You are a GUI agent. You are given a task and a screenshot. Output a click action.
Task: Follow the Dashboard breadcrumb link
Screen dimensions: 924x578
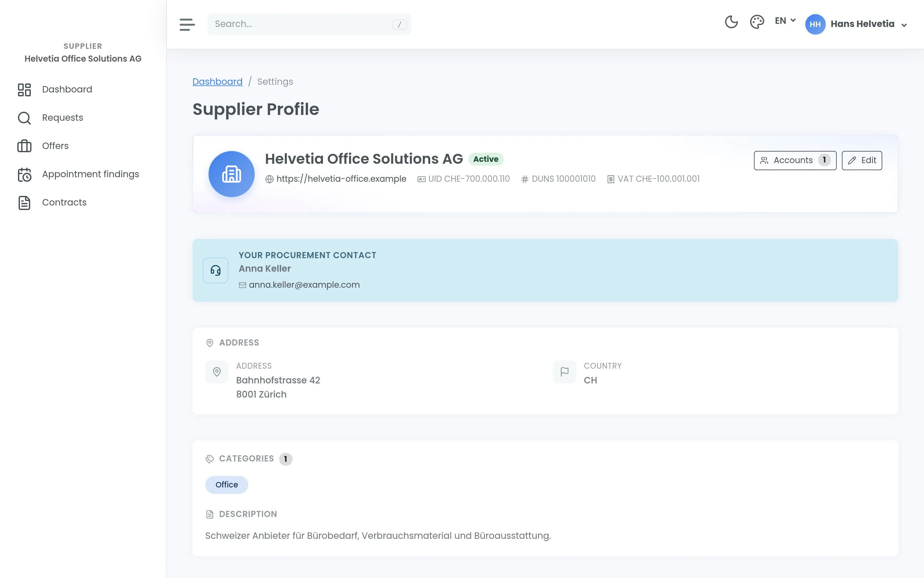coord(217,82)
